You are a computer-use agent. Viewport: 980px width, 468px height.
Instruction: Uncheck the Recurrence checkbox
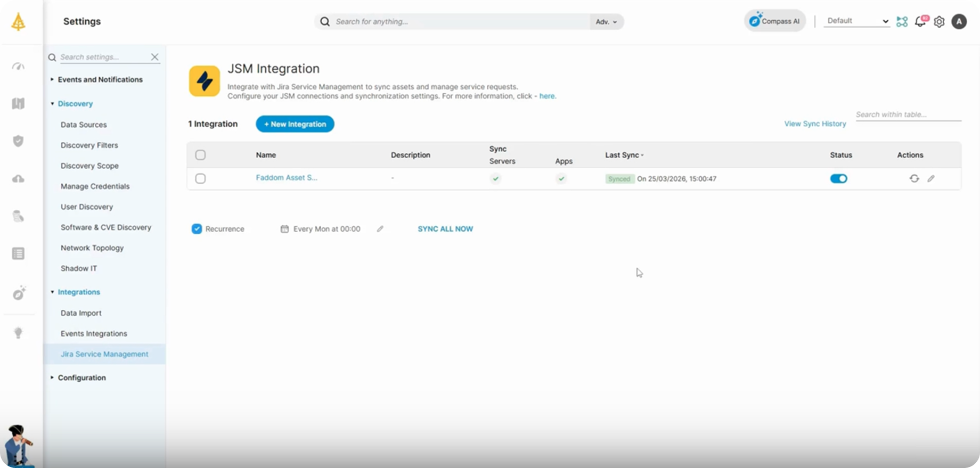click(x=197, y=229)
